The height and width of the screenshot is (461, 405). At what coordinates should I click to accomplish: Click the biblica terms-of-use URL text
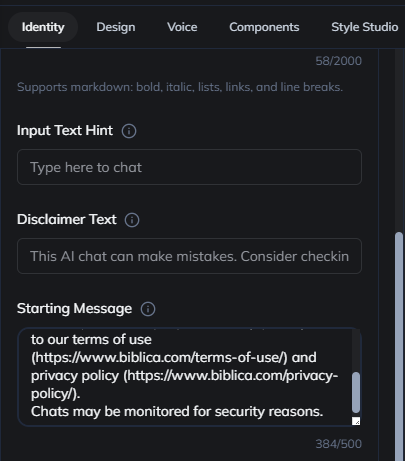159,358
